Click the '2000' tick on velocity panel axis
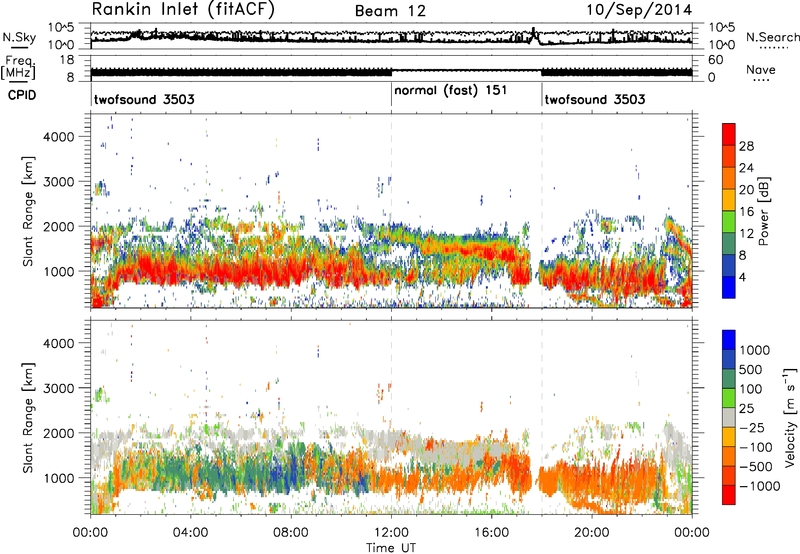 click(59, 433)
